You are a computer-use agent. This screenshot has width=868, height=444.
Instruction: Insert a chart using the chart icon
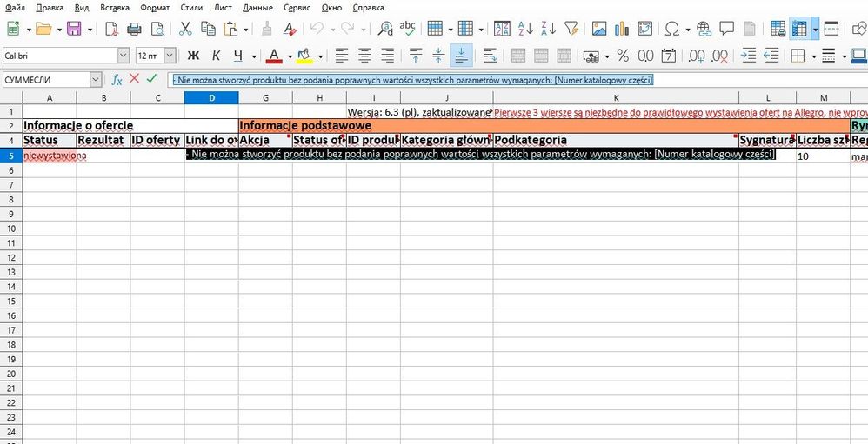622,29
